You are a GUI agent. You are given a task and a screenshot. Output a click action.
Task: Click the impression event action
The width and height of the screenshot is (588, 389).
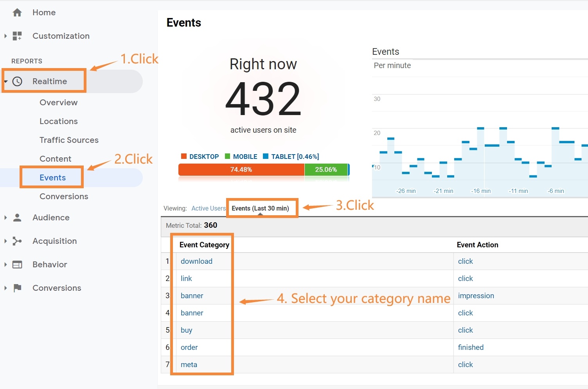pos(476,296)
